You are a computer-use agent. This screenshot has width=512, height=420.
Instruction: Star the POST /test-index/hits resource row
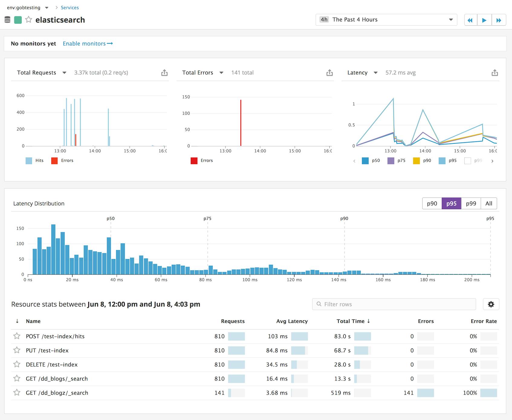coord(17,336)
